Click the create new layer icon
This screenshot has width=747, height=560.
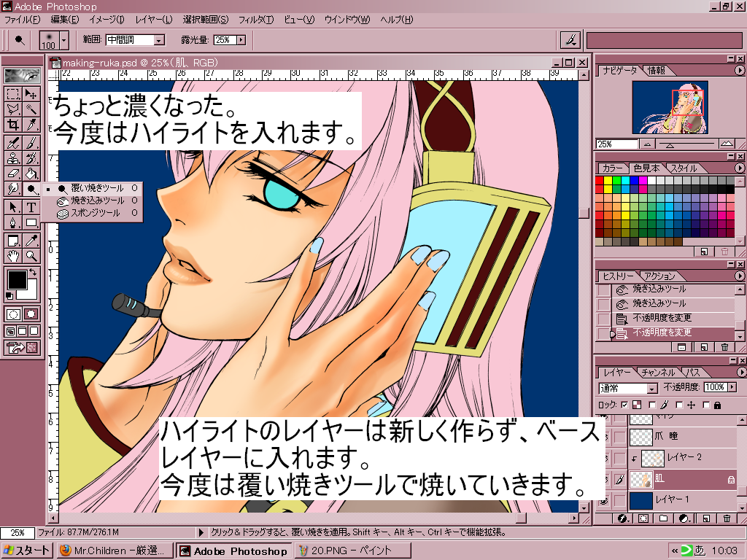[705, 519]
